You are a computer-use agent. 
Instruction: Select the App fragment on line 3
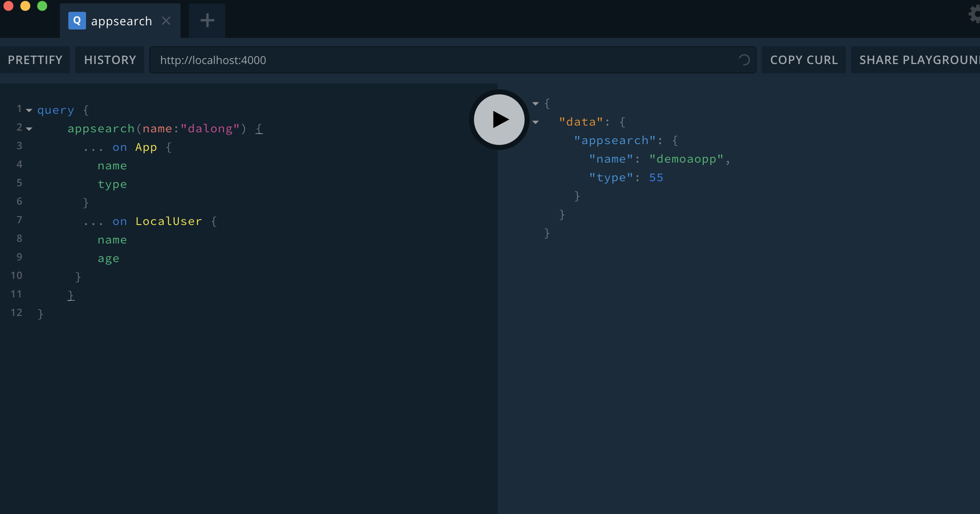pos(146,147)
